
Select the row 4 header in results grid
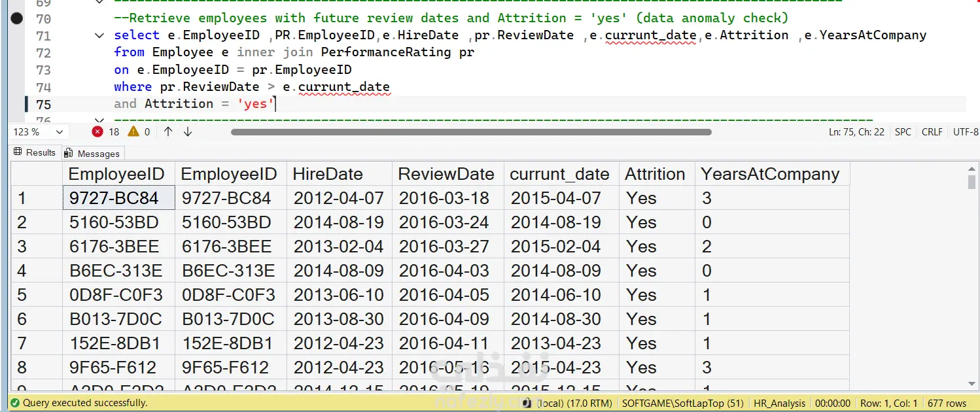pyautogui.click(x=37, y=271)
